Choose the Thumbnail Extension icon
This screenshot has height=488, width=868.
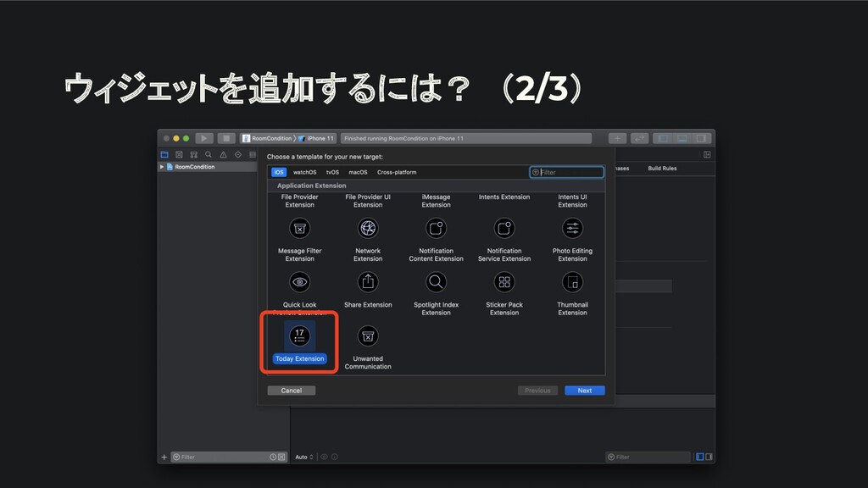[x=572, y=282]
